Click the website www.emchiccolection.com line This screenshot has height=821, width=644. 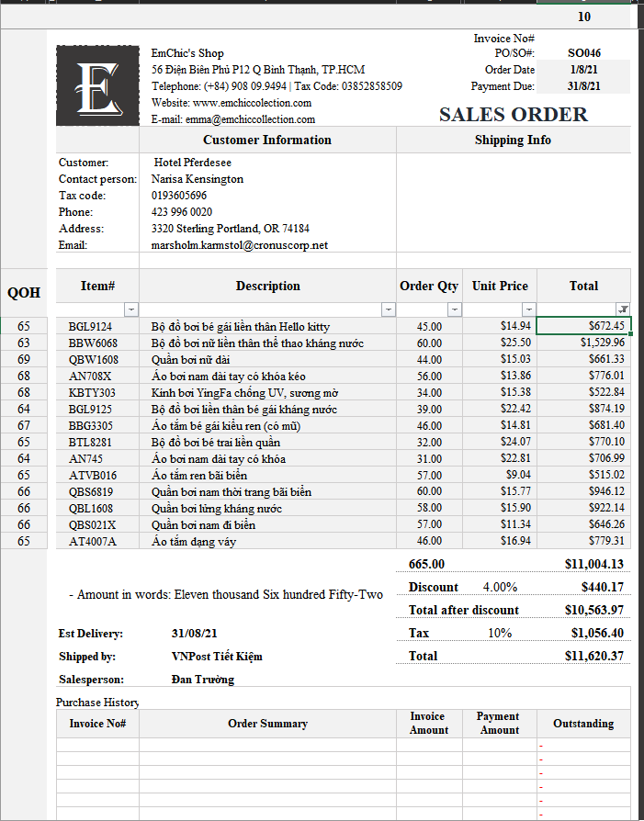tap(232, 103)
